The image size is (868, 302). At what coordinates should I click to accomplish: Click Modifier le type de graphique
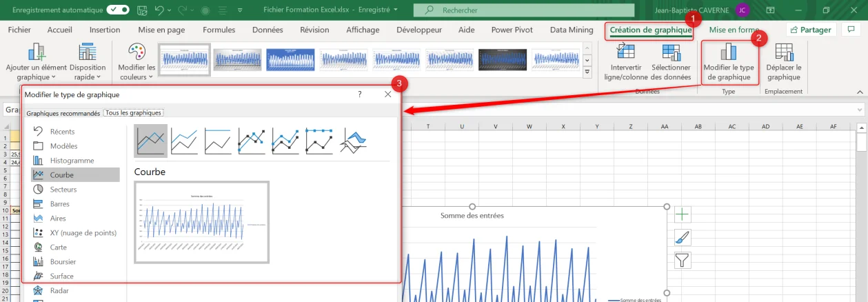click(x=729, y=61)
